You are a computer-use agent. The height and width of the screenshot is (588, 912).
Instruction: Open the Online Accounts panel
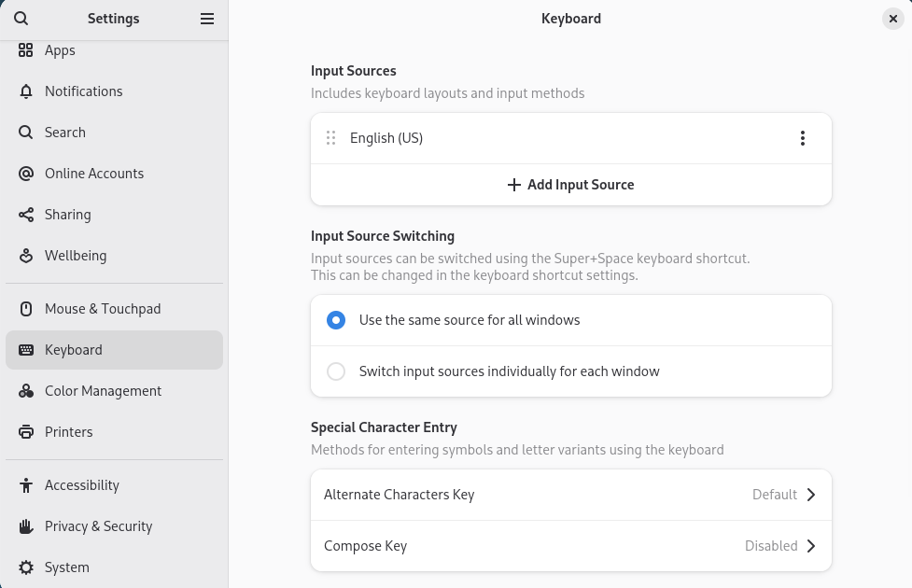point(94,174)
